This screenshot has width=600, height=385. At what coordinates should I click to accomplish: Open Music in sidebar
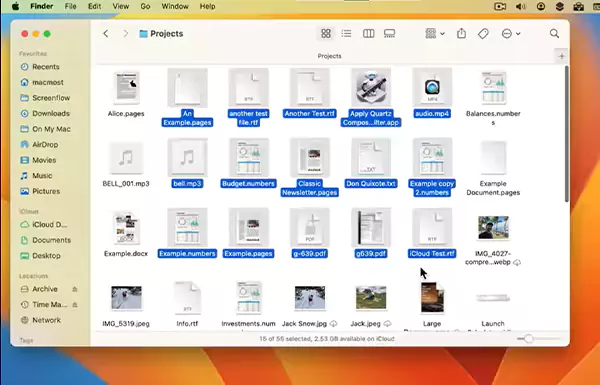42,176
